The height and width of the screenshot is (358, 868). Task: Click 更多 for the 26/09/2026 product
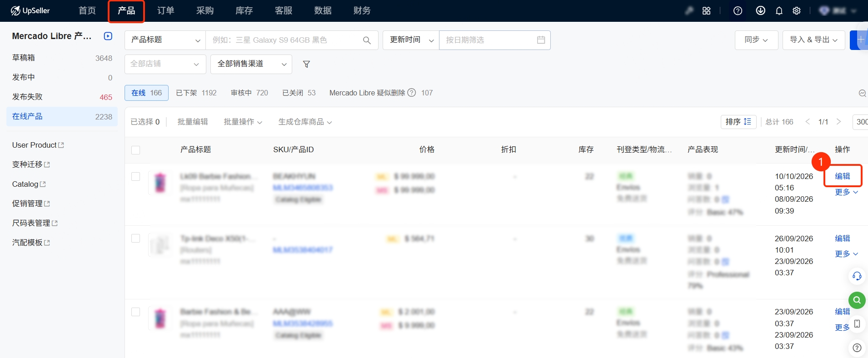coord(846,254)
